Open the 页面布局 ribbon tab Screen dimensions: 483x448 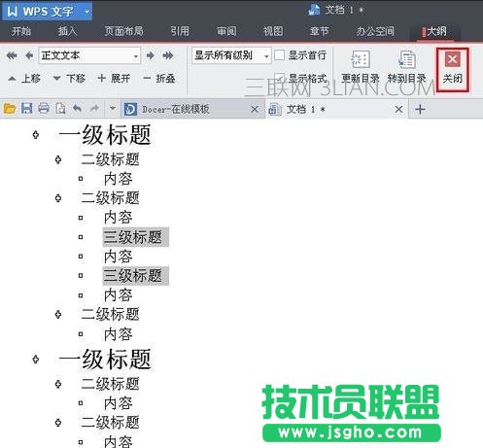click(x=123, y=31)
